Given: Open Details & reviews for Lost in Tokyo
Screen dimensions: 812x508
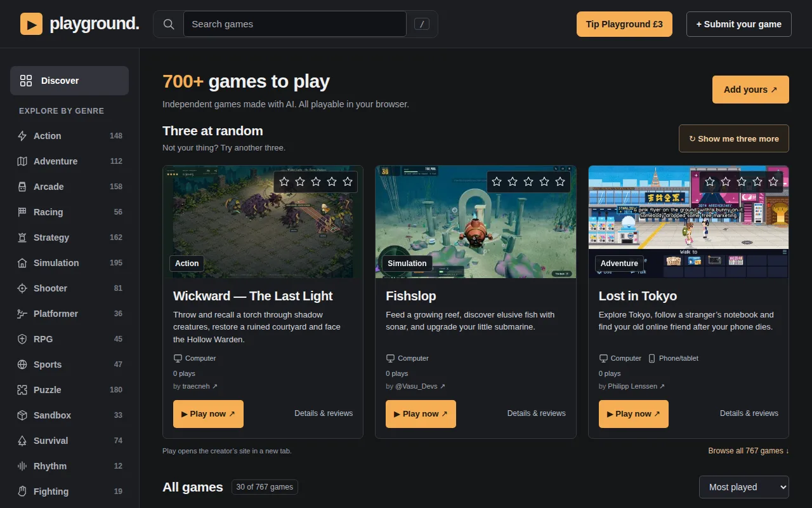Looking at the screenshot, I should [749, 413].
